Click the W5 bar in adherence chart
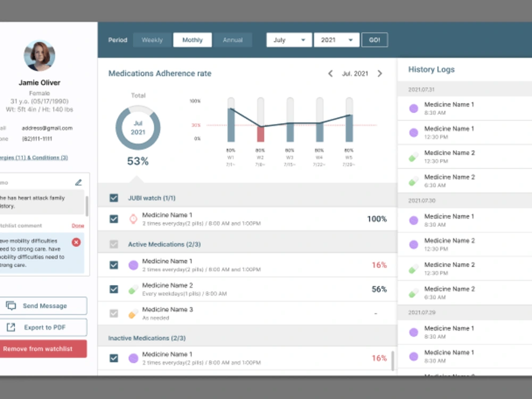The width and height of the screenshot is (532, 399). click(349, 128)
